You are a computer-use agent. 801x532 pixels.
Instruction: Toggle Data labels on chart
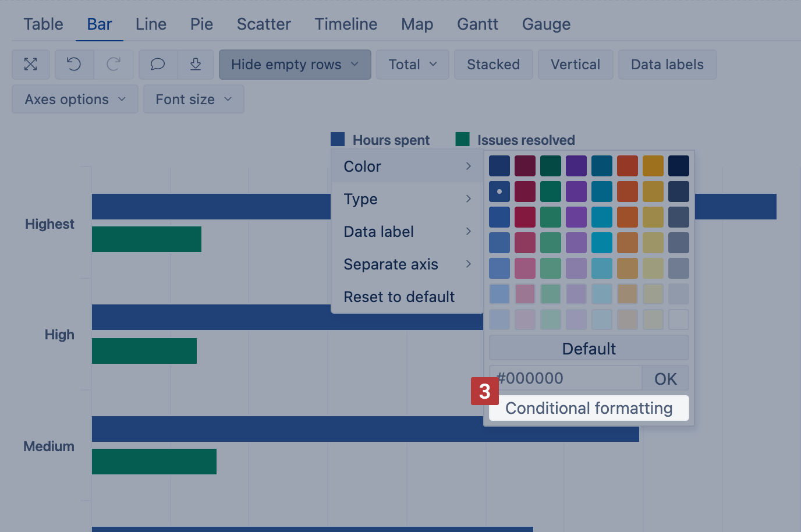point(667,65)
